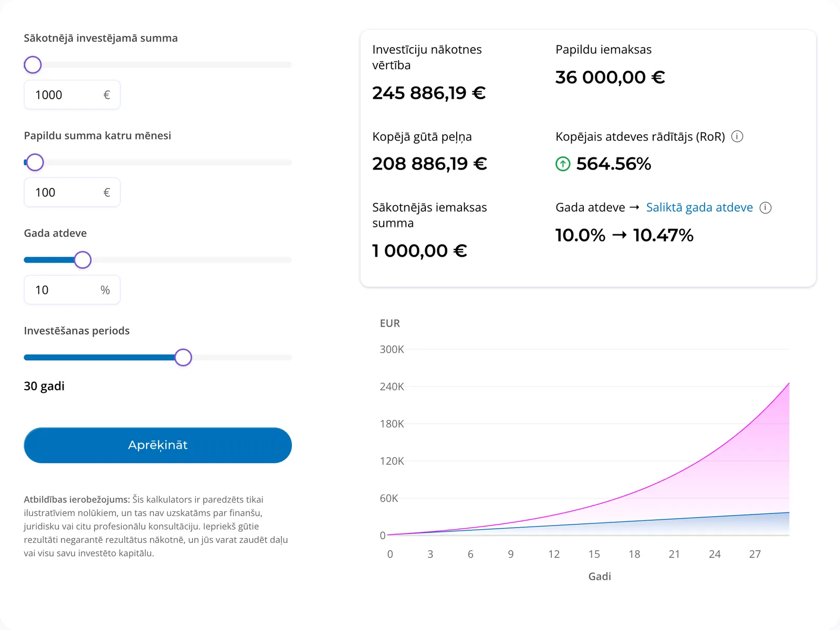Click the Kopējā gūtā peļņa label
This screenshot has width=840, height=630.
pos(422,137)
